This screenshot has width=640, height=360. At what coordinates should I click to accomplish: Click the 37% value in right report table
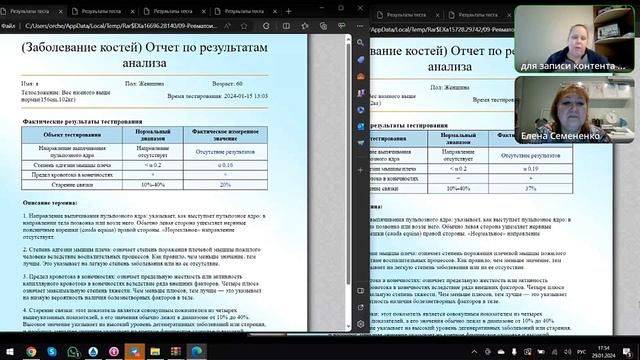531,189
